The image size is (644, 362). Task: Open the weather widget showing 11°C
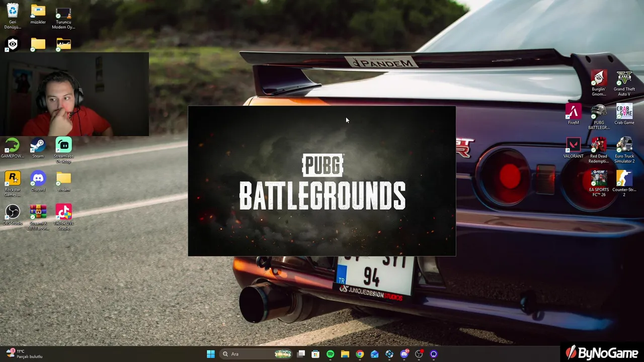pos(24,354)
